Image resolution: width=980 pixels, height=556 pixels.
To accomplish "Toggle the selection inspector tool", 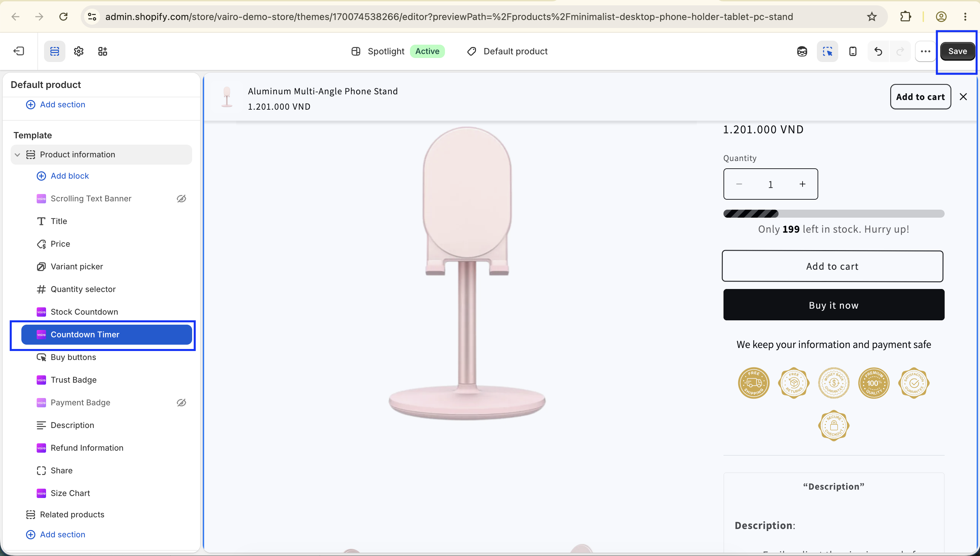I will (x=828, y=51).
